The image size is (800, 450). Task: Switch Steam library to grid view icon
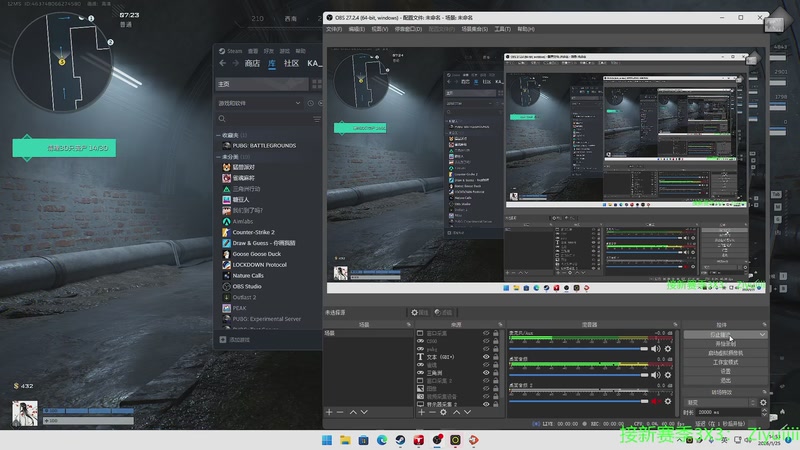(x=317, y=84)
